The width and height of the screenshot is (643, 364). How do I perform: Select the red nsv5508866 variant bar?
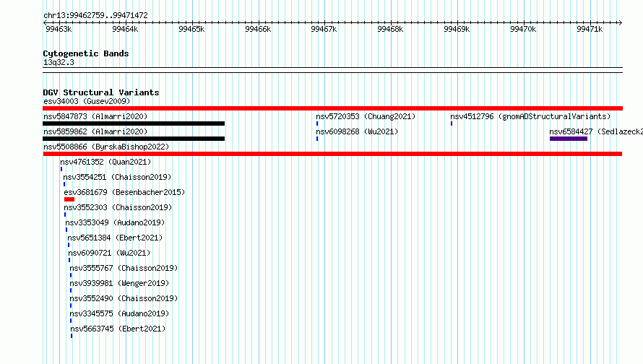(x=332, y=154)
